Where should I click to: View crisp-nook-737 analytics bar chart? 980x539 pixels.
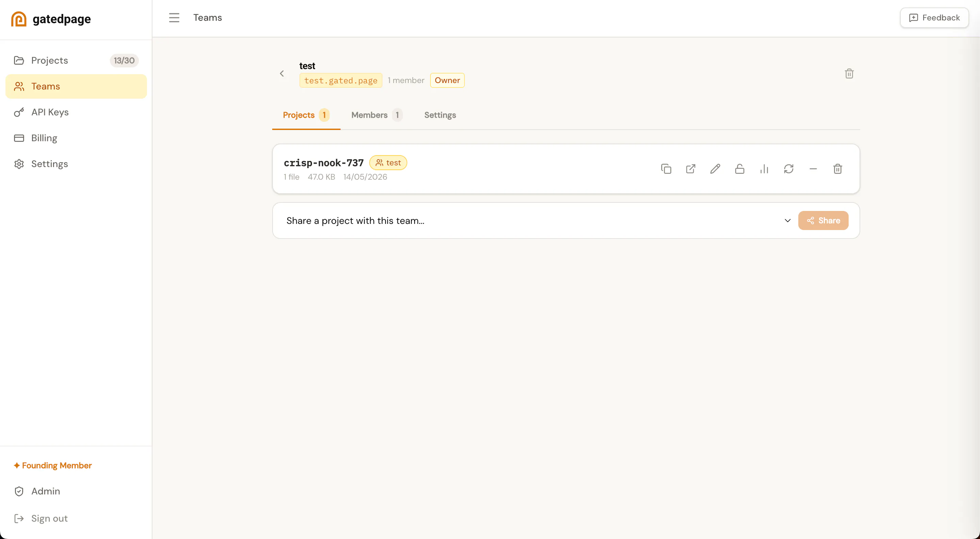coord(764,169)
